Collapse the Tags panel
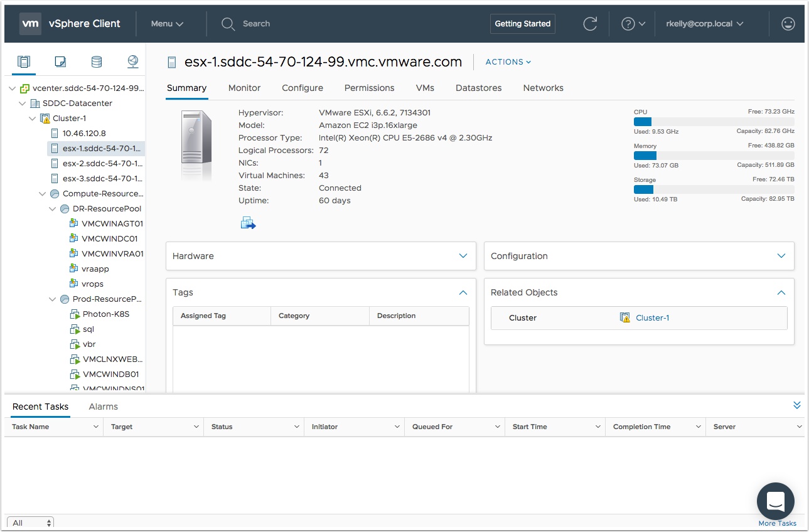809x532 pixels. [x=463, y=292]
